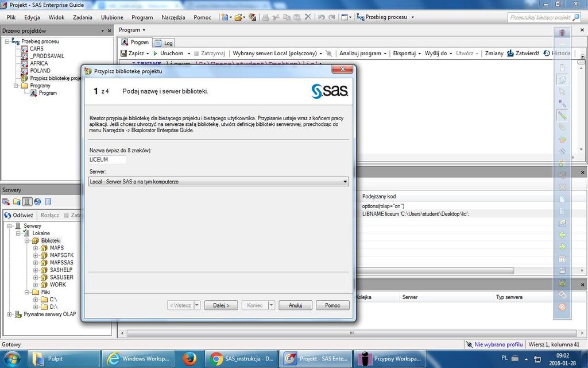The width and height of the screenshot is (588, 368).
Task: Collapse the Przebieg procesu tree node
Action: pos(7,41)
